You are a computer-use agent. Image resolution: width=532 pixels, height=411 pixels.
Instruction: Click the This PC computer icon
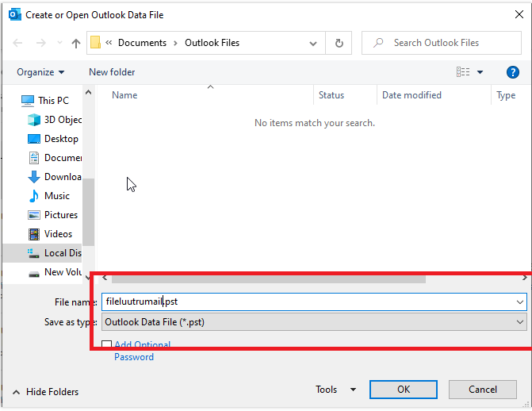pyautogui.click(x=28, y=101)
